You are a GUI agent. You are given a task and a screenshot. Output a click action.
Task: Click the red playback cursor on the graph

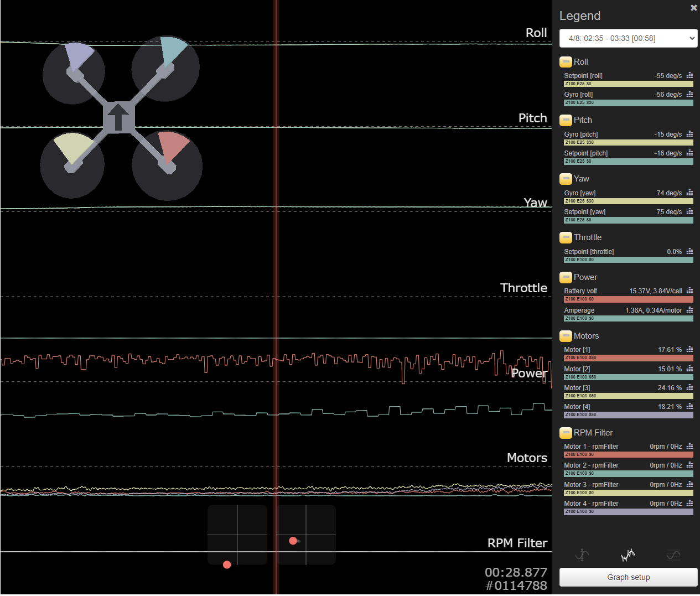[276, 299]
